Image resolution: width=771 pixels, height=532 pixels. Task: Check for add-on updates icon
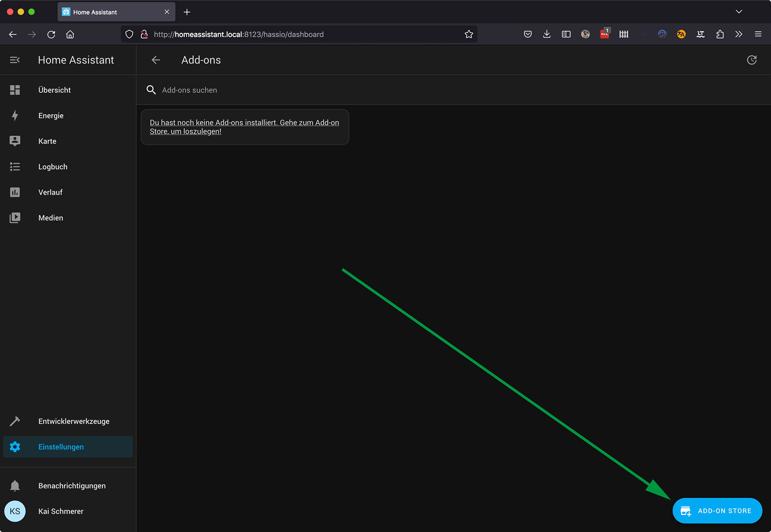(x=751, y=60)
